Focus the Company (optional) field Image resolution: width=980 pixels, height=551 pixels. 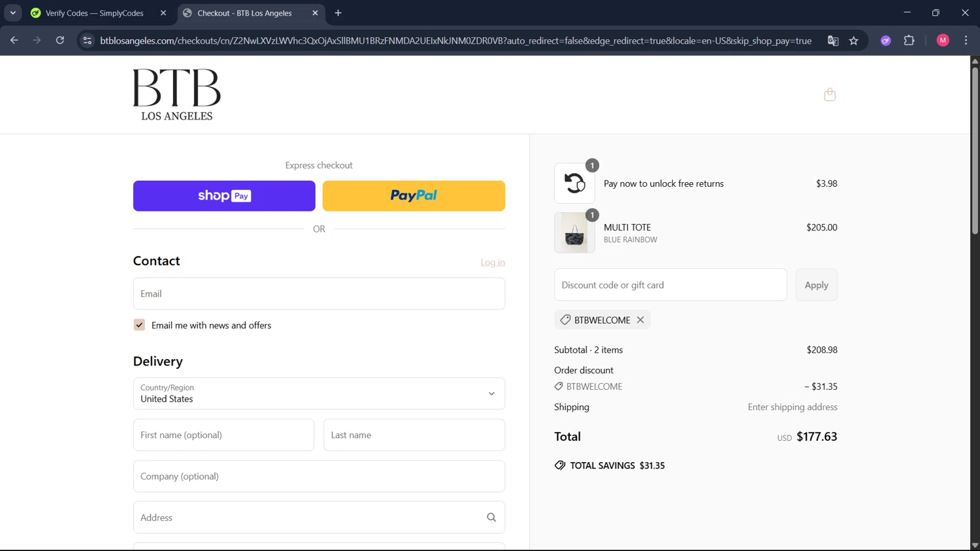[x=319, y=477]
